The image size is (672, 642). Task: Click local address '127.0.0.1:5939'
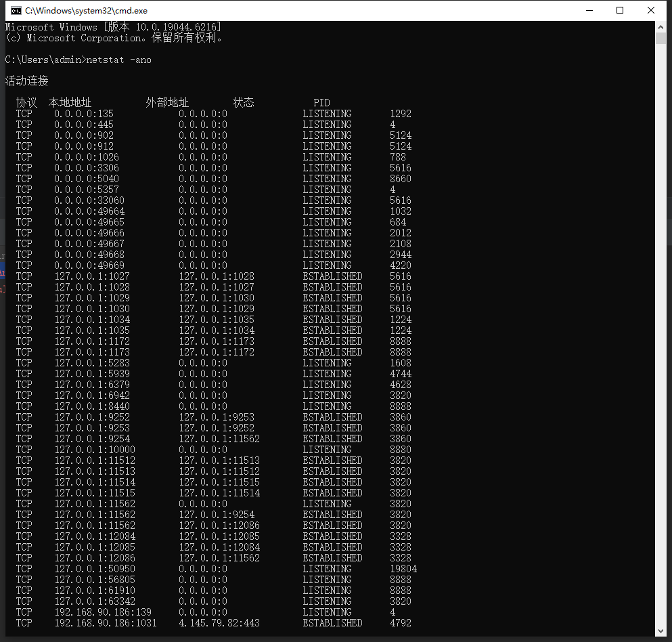pyautogui.click(x=92, y=374)
